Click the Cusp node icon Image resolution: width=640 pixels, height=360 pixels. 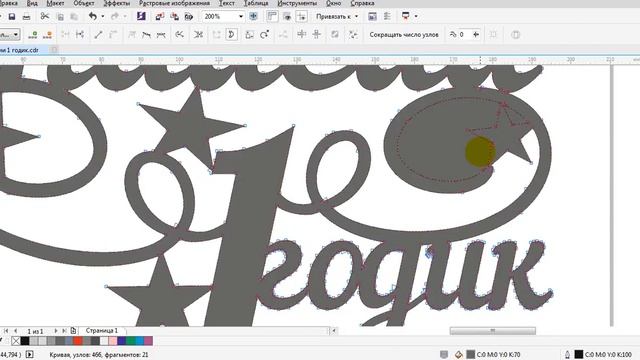132,35
